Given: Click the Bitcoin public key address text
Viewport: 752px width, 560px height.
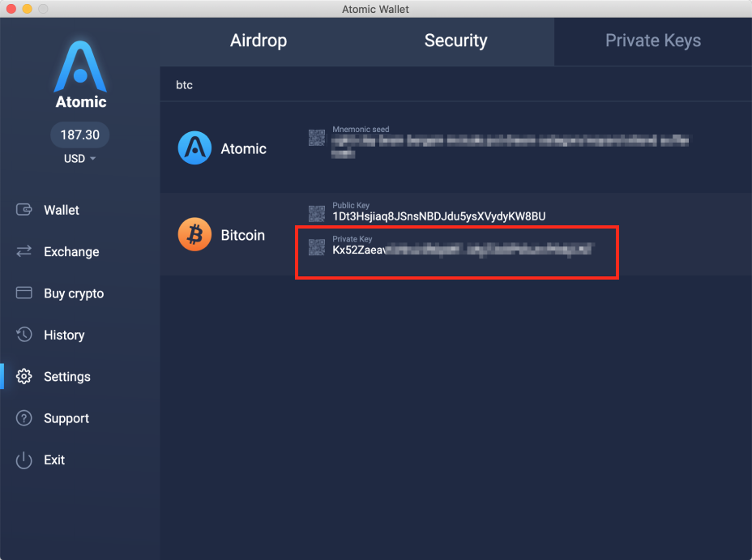Looking at the screenshot, I should 439,216.
